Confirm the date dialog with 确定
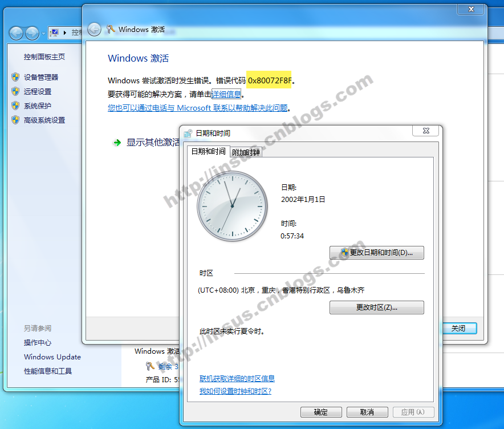The width and height of the screenshot is (504, 429). click(x=320, y=412)
